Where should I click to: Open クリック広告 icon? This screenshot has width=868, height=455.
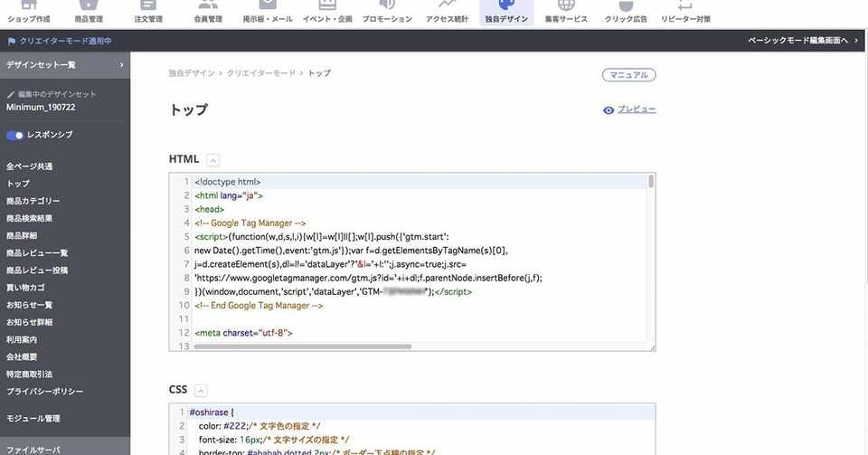pyautogui.click(x=626, y=11)
